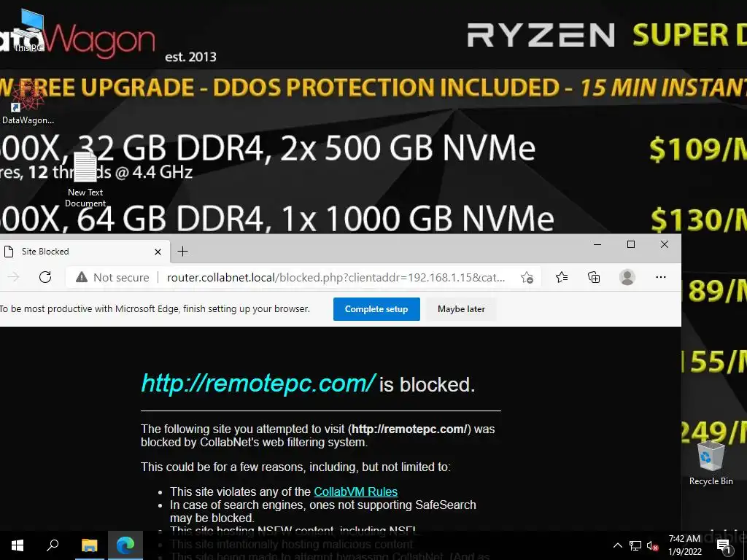The image size is (747, 560).
Task: Show hidden system tray icons
Action: click(617, 545)
